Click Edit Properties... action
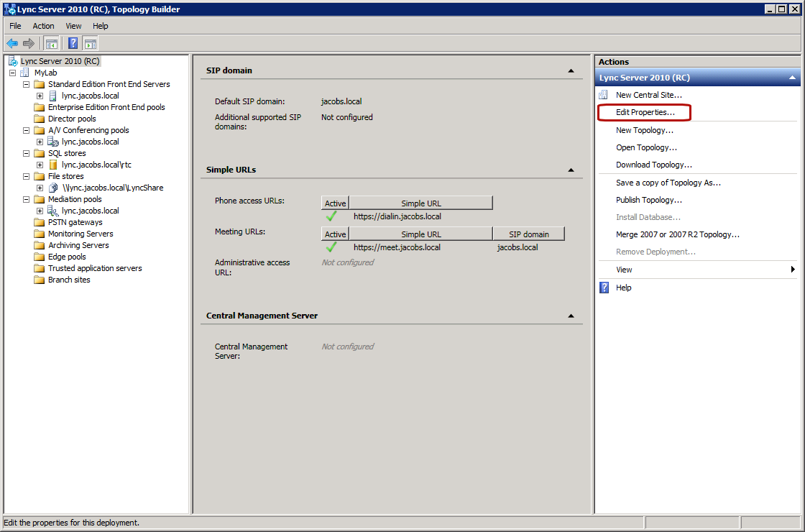 coord(645,112)
